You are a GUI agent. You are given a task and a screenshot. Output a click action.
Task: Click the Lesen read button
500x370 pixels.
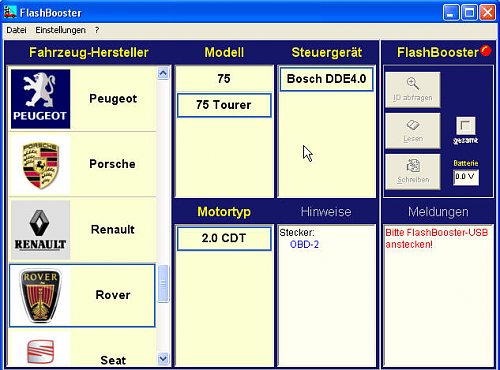pos(413,131)
